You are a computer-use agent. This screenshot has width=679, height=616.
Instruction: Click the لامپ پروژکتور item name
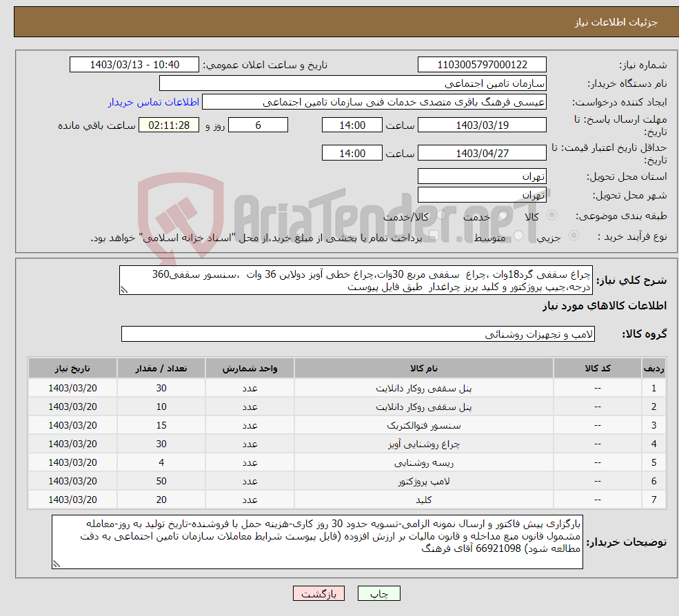point(424,482)
